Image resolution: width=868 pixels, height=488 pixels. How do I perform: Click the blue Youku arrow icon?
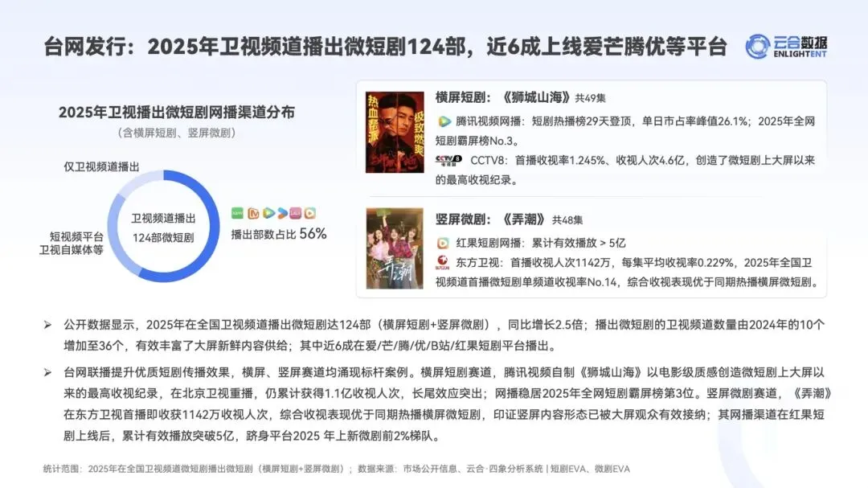282,213
